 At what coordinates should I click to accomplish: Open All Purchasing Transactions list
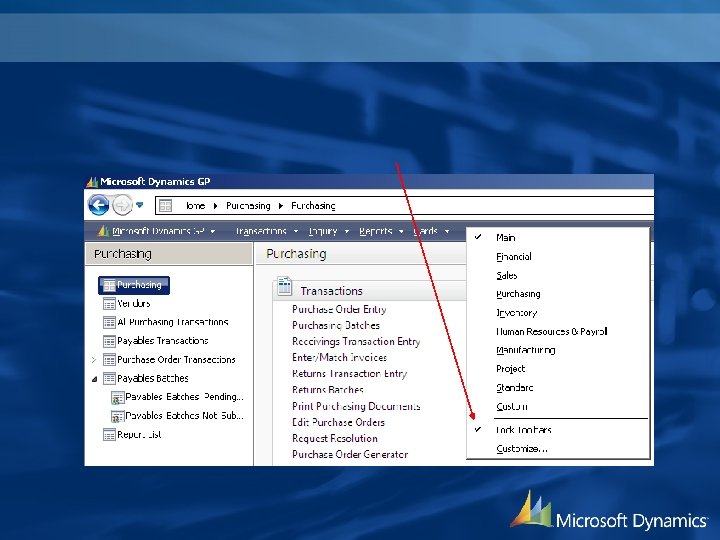(173, 322)
